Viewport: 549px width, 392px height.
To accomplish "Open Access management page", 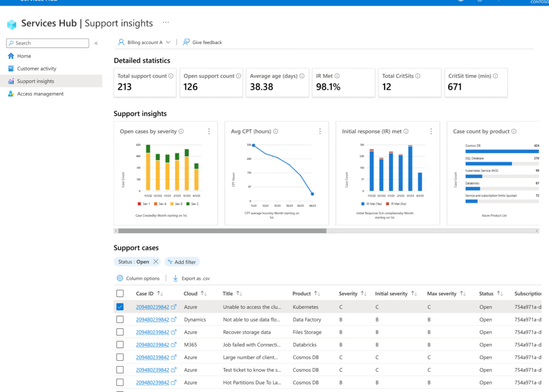I will click(40, 94).
